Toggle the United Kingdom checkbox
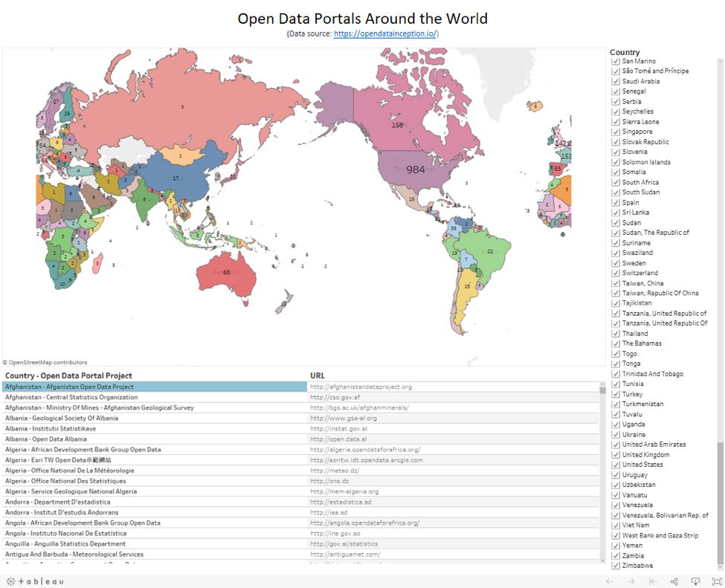Screen dimensions: 725x588 [x=616, y=455]
